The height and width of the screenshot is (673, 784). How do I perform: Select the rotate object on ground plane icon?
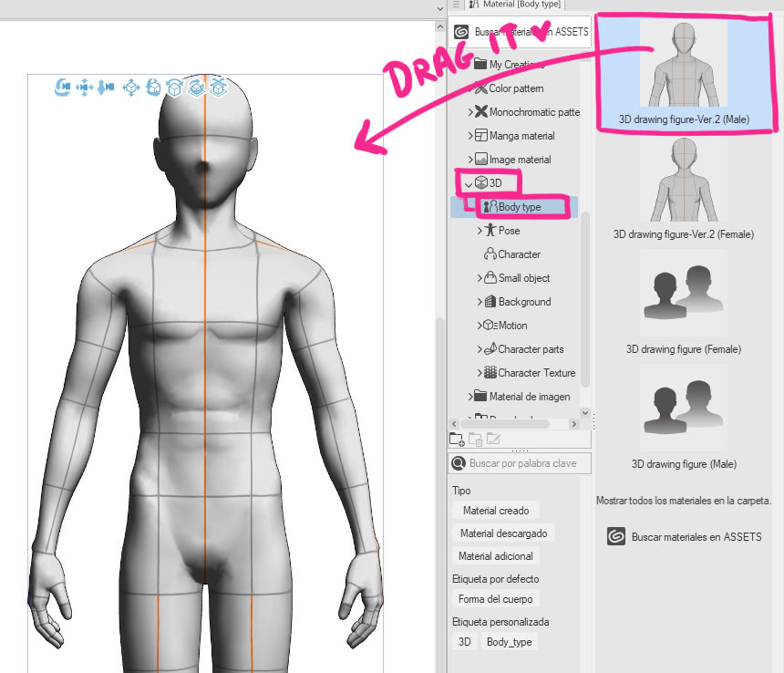196,87
